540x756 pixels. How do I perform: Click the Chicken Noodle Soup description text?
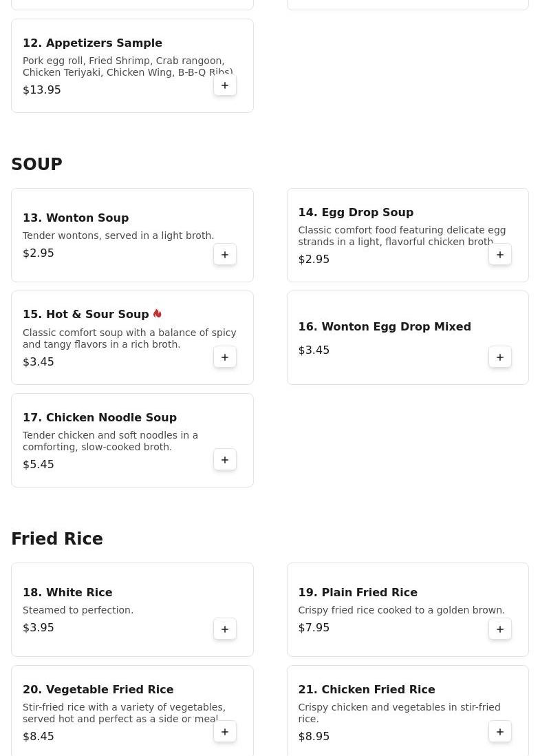110,441
